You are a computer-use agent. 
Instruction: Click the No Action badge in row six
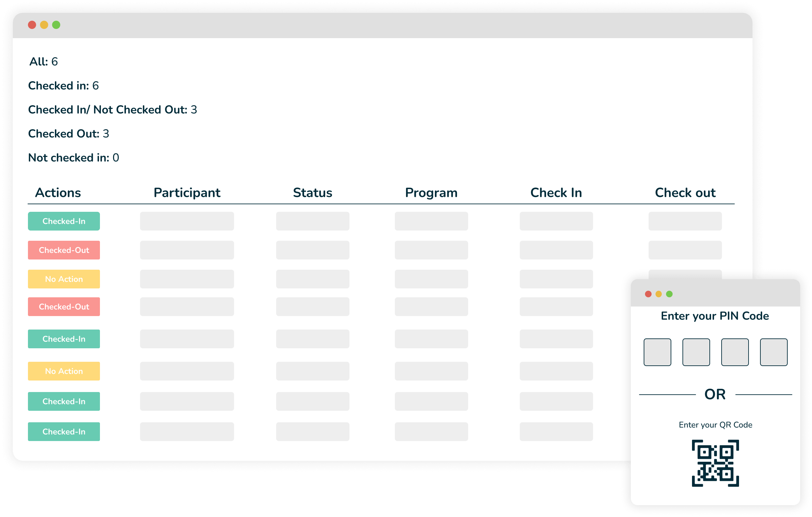(64, 371)
